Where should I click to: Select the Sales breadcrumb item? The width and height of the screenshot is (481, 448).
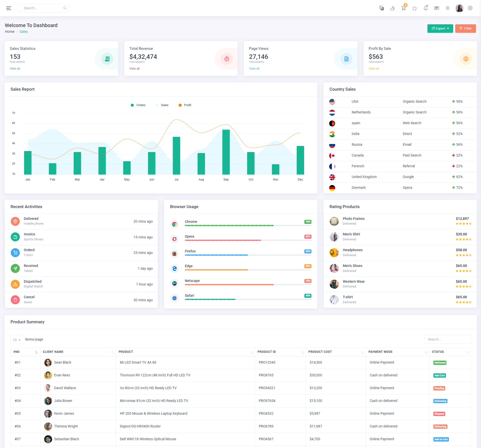tap(24, 32)
